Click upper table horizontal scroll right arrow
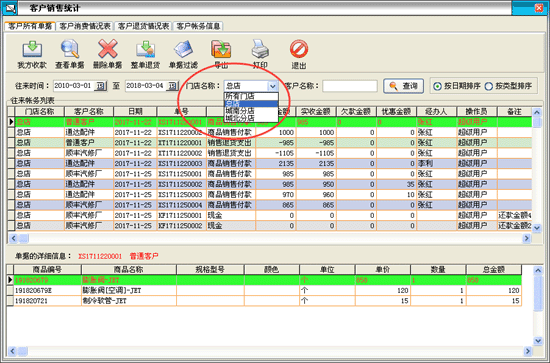The image size is (550, 363). (526, 238)
